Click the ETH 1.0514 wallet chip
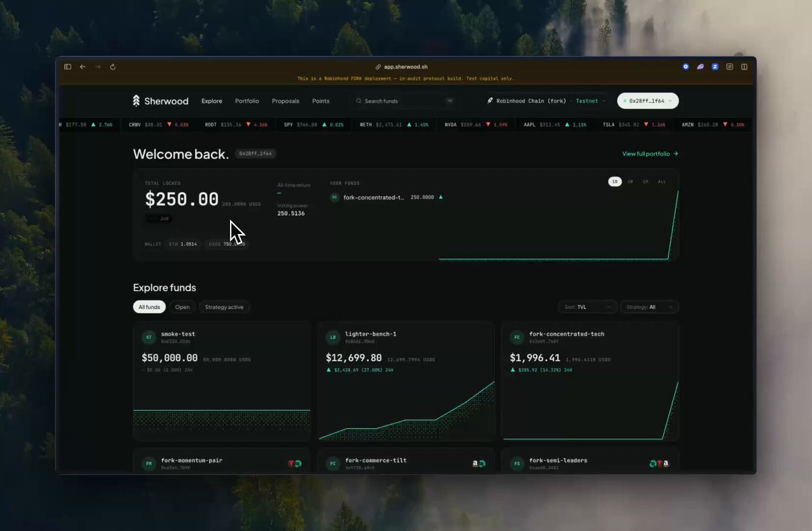Screen dimensions: 812x531 tap(182, 244)
